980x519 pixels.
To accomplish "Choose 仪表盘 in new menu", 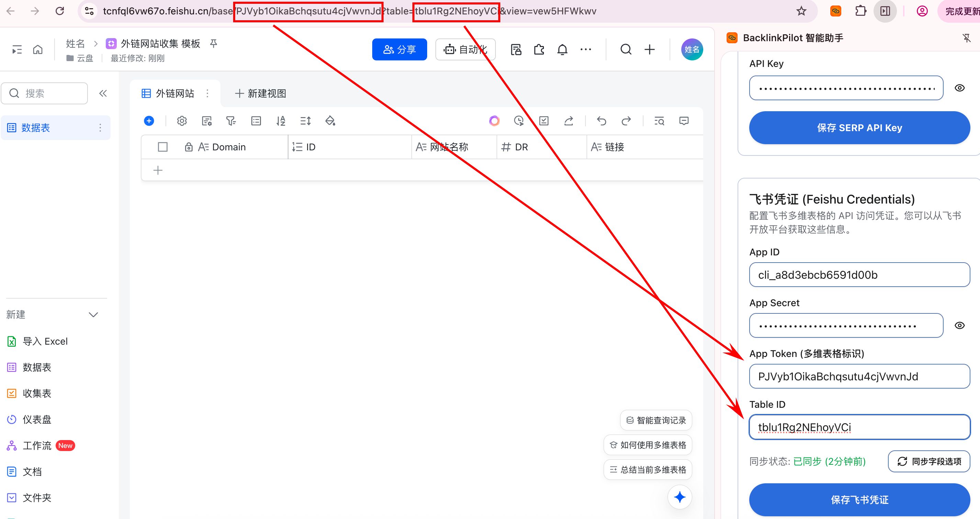I will [29, 419].
